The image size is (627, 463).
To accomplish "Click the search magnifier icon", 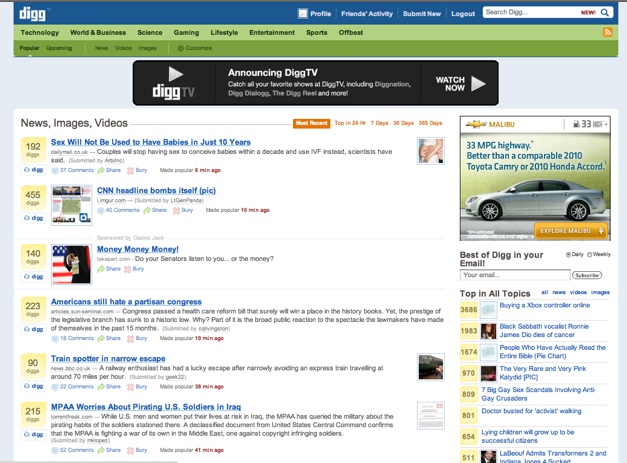I will click(x=605, y=12).
